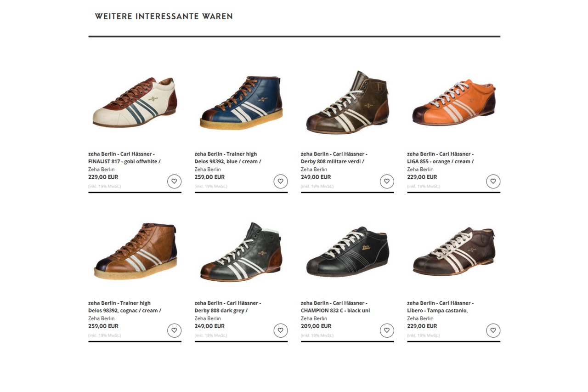View the orange LIGA 855 shoe picture

[454, 102]
